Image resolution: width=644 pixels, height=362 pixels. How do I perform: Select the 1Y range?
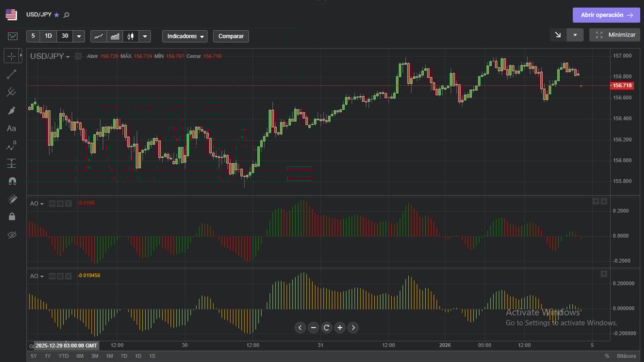(x=48, y=356)
